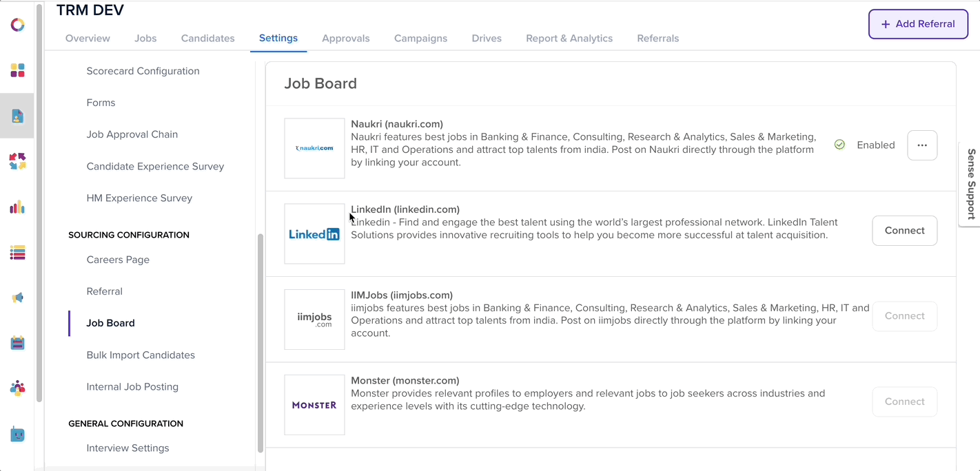
Task: Open Bulk Import Candidates settings
Action: click(x=141, y=355)
